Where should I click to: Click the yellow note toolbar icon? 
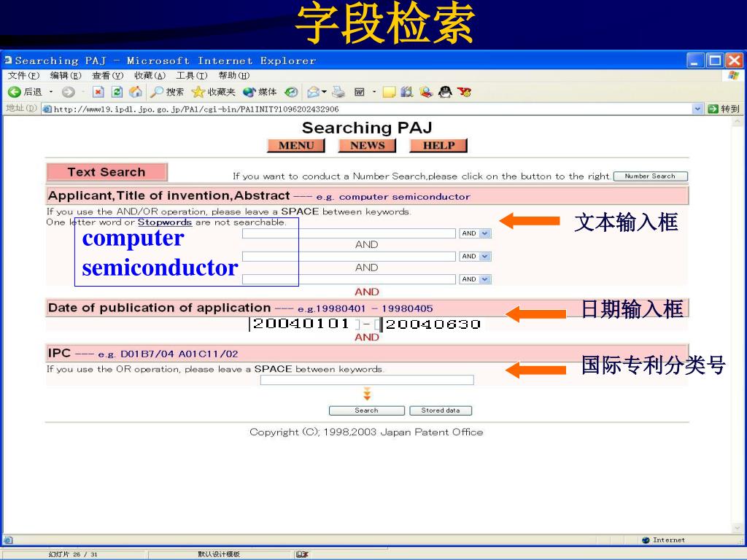pyautogui.click(x=389, y=92)
